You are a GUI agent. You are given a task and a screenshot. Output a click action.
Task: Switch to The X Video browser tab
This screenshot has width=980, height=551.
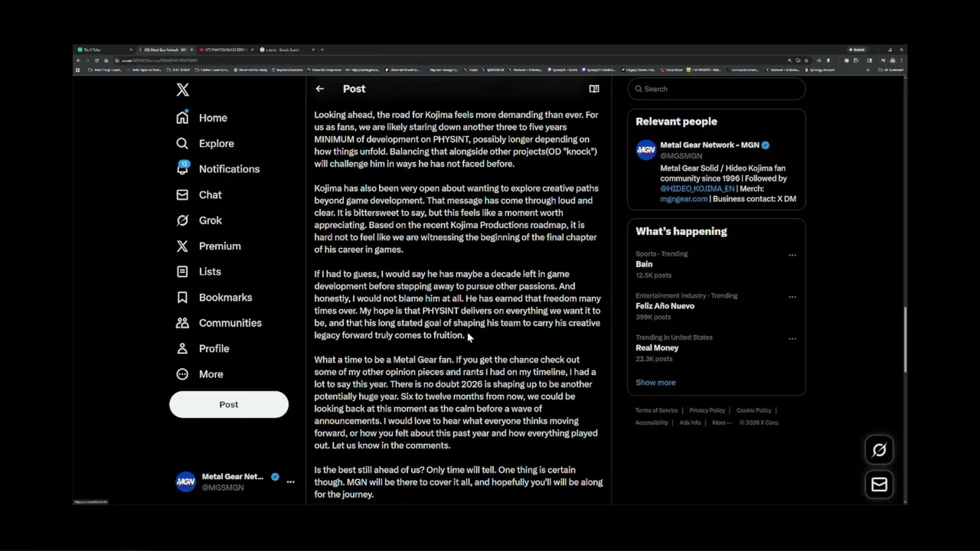tap(105, 50)
